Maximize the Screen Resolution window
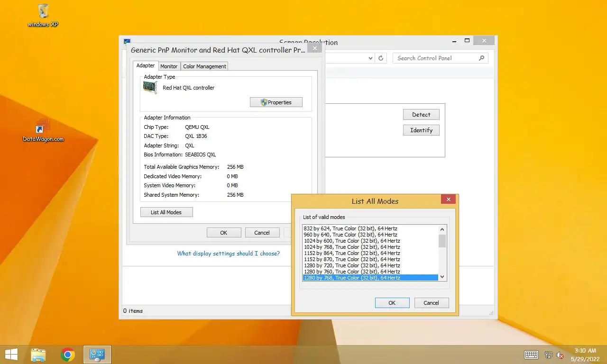607x364 pixels. point(467,41)
